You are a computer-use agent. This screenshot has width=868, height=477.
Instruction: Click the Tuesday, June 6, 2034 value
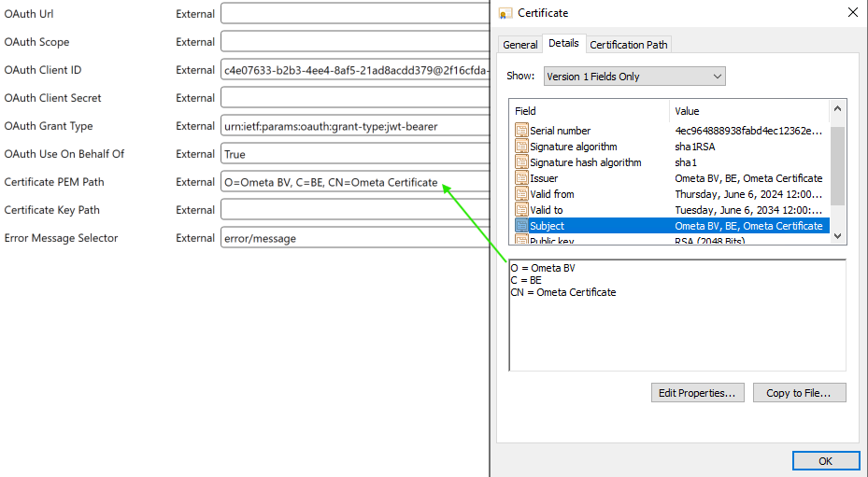tap(748, 210)
